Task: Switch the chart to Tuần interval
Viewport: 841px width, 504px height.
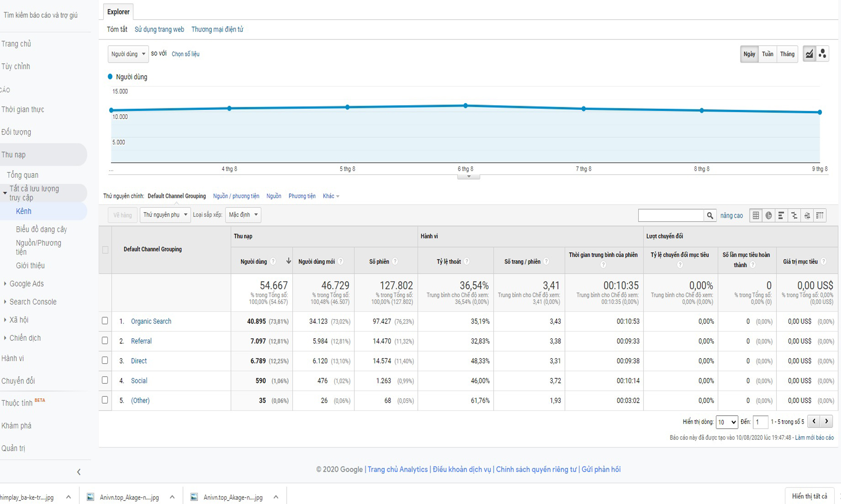Action: point(767,54)
